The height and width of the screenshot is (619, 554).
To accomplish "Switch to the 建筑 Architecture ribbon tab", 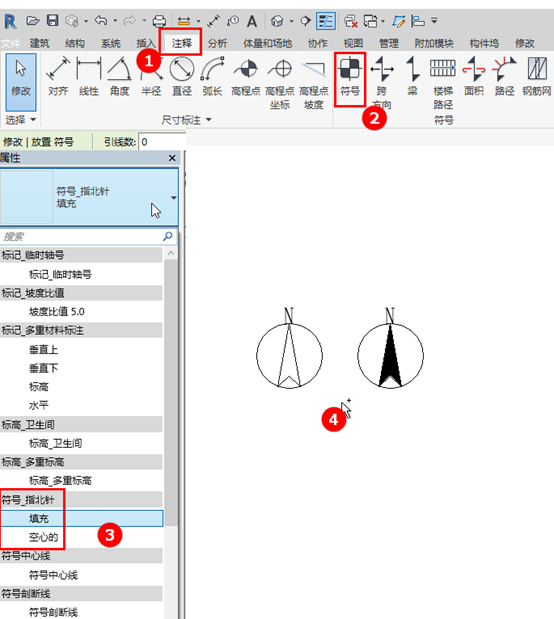I will (x=39, y=43).
